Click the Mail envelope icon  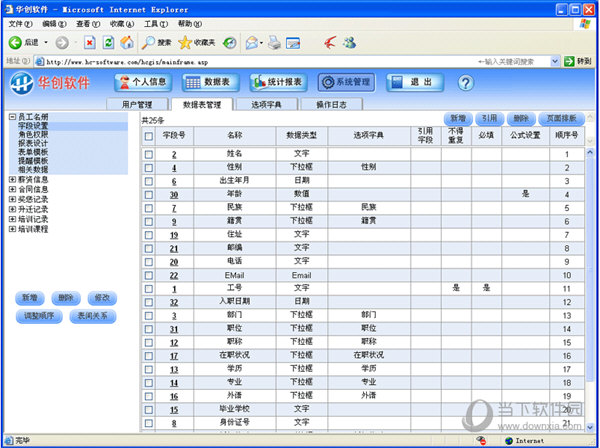coord(252,42)
